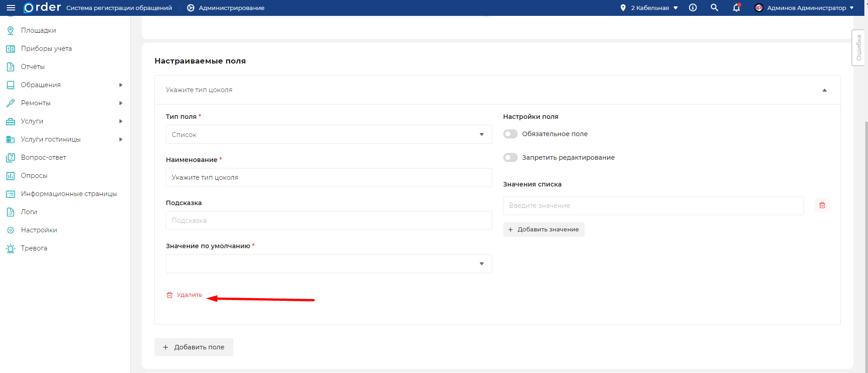
Task: Click the Приборы учёта sidebar icon
Action: (10, 49)
